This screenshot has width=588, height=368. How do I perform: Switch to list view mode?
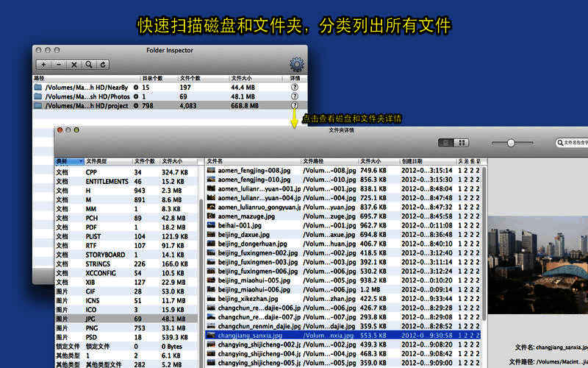445,143
